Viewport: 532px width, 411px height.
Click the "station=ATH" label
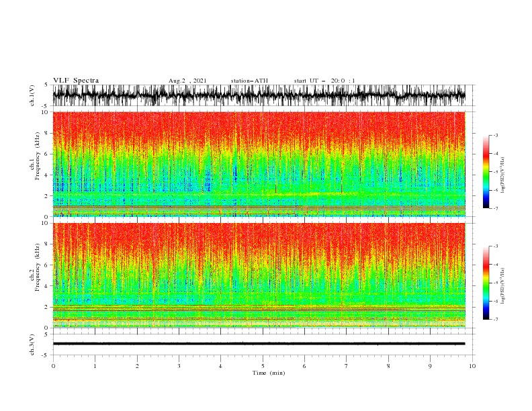tap(249, 81)
